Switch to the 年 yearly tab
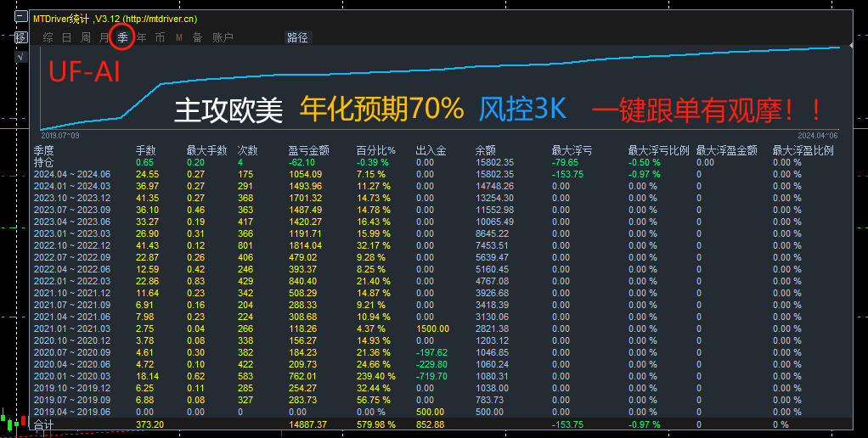Screen dimensions: 868x438 click(141, 37)
